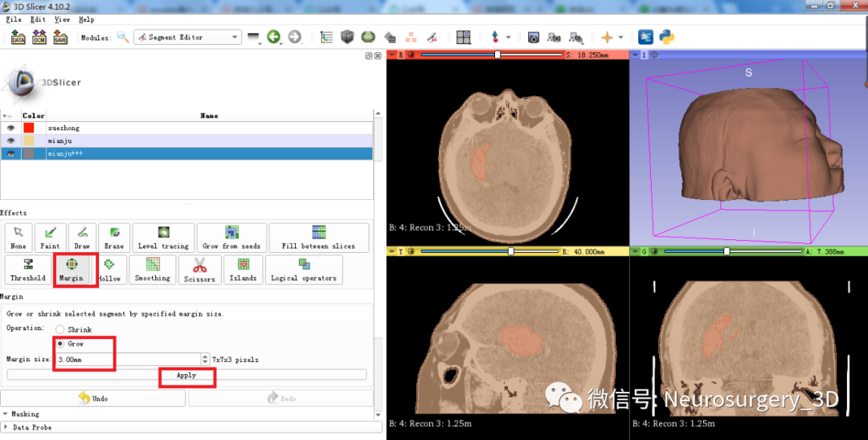Click the restore scene view icon
Image resolution: width=868 pixels, height=440 pixels.
point(575,38)
